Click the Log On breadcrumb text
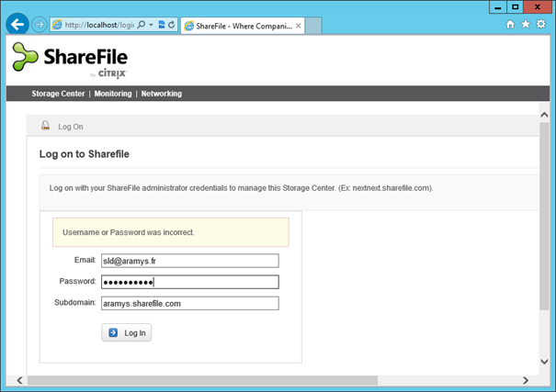 tap(71, 127)
